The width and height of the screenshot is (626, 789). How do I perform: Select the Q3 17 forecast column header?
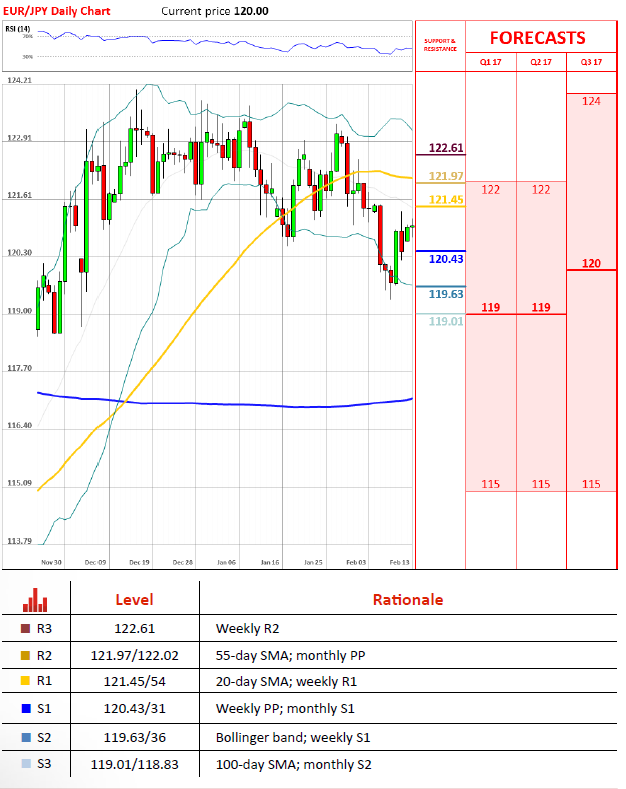591,62
